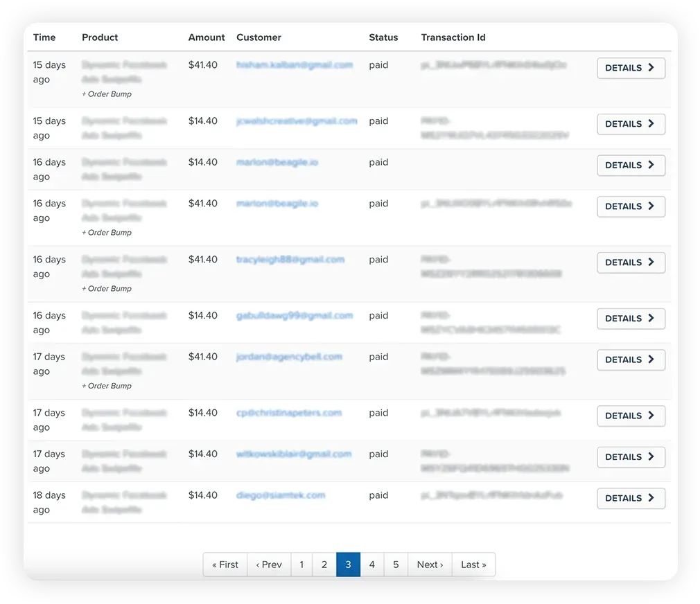Click the $14.40 amount in diego@siamtek row
Screen dimensions: 700x604
coord(202,495)
